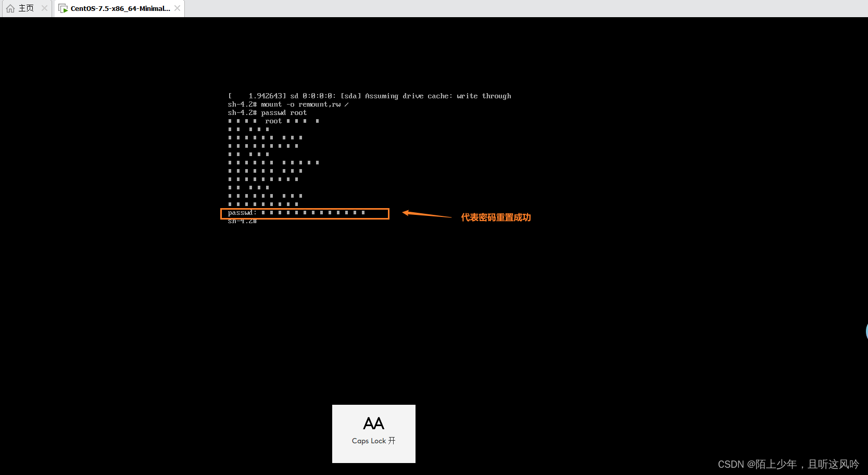Click the home icon on 主页 tab
The image size is (868, 475).
10,8
